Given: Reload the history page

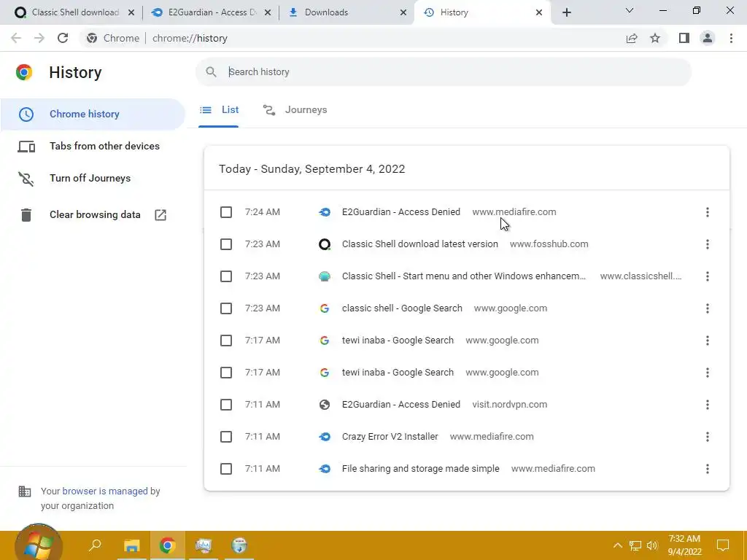Looking at the screenshot, I should 63,38.
